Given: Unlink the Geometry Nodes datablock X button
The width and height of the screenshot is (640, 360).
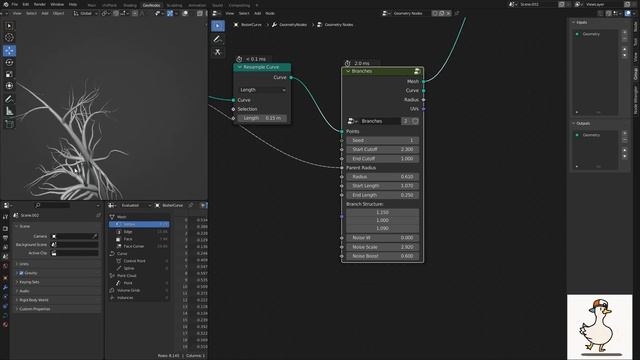Looking at the screenshot, I should (x=448, y=13).
